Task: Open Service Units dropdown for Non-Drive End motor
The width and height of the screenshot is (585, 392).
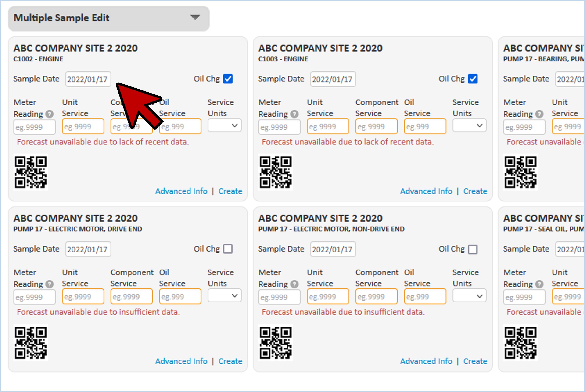Action: pyautogui.click(x=469, y=296)
